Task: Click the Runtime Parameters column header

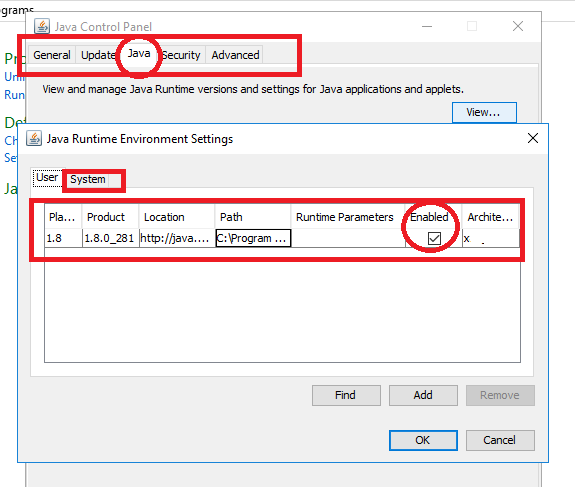Action: (348, 217)
